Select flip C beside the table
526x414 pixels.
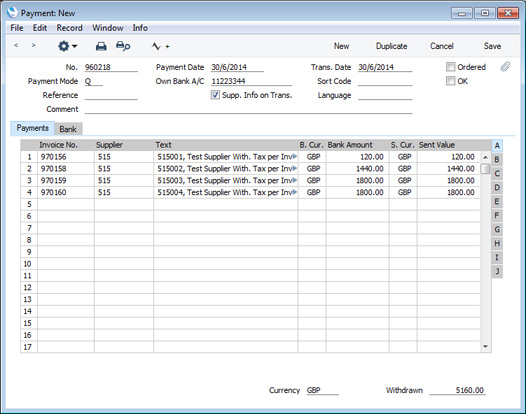pyautogui.click(x=497, y=173)
